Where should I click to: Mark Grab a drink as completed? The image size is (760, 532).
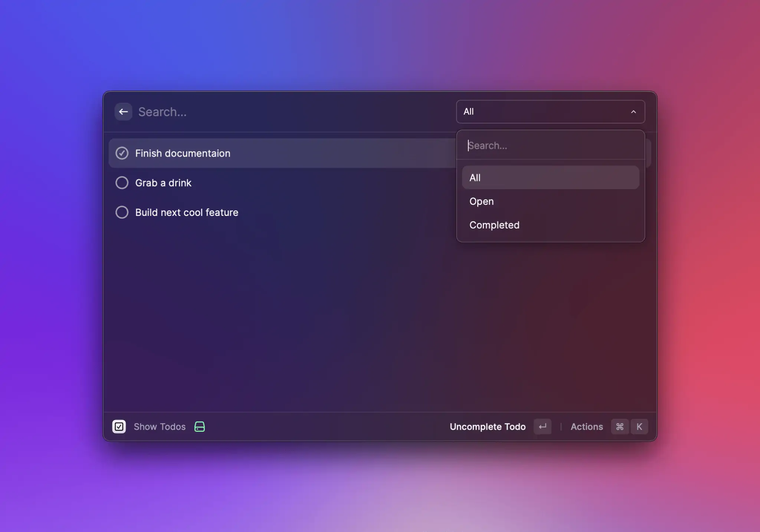coord(122,183)
